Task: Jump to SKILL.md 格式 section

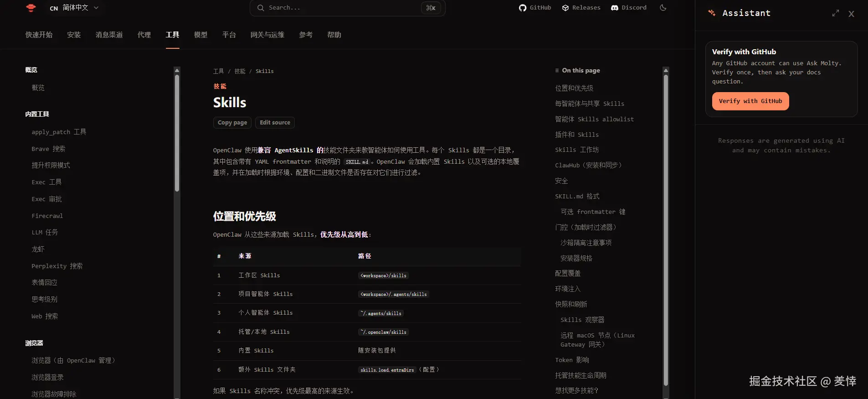Action: (x=577, y=196)
